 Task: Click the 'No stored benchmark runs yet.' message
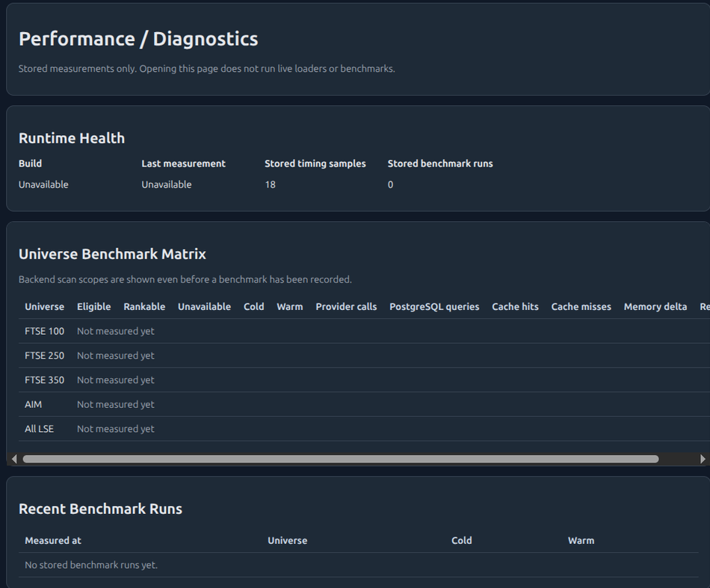click(91, 565)
